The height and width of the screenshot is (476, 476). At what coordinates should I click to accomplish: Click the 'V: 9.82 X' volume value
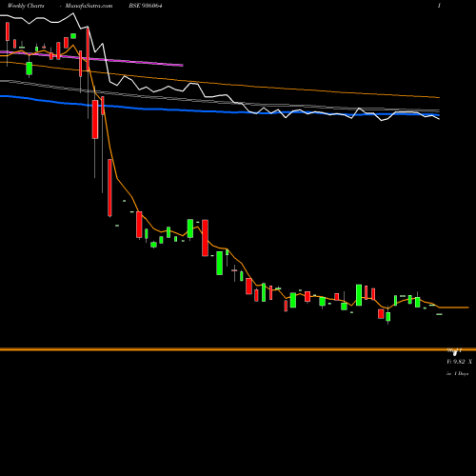pyautogui.click(x=459, y=362)
